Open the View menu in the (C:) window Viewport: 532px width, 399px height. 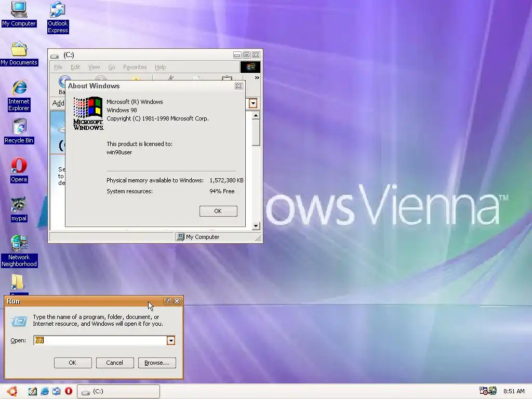pyautogui.click(x=94, y=67)
